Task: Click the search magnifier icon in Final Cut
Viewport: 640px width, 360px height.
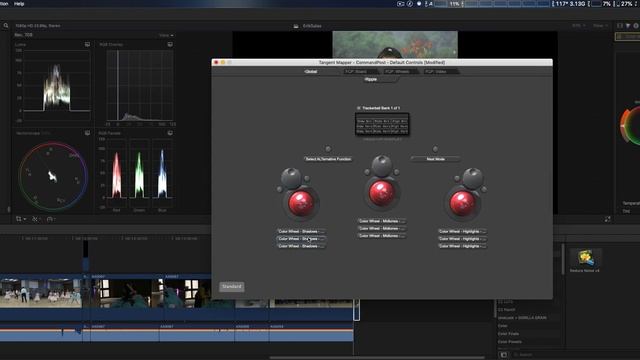Action: (6, 26)
